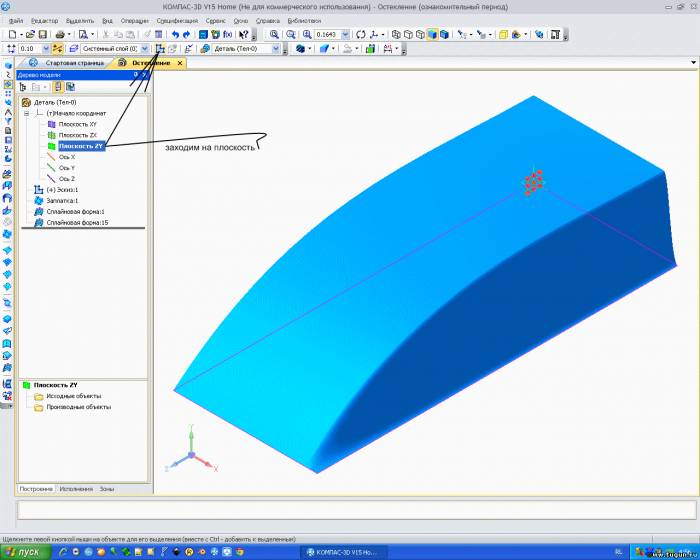Expand the print dropdown arrow
This screenshot has height=560, width=700.
coord(69,34)
